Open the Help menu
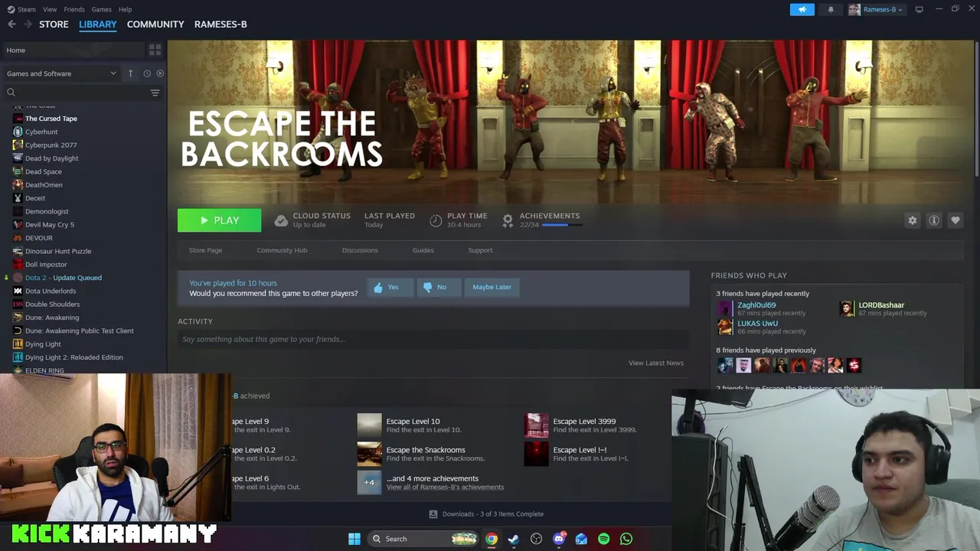This screenshot has width=980, height=551. [125, 9]
